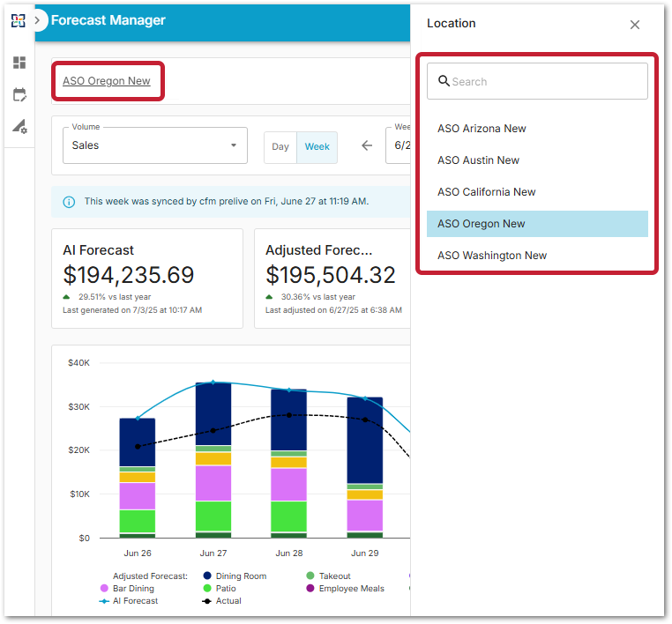Switch the view to Day

[280, 147]
